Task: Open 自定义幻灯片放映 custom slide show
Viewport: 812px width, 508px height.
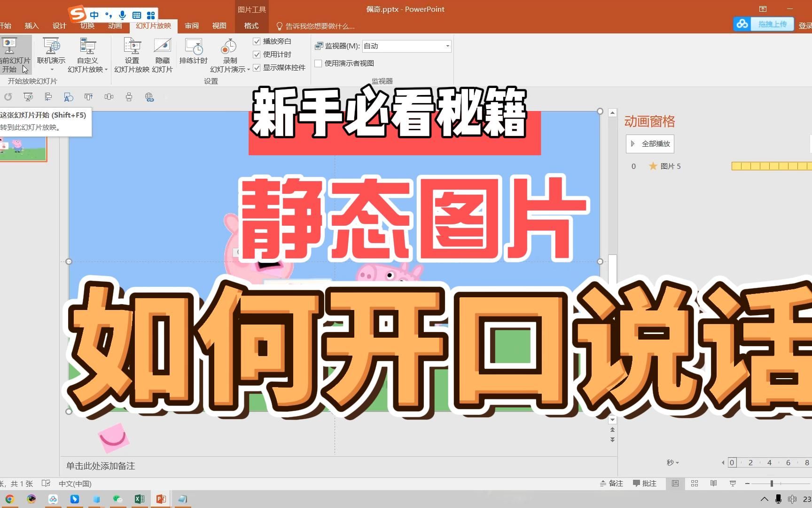Action: point(87,55)
